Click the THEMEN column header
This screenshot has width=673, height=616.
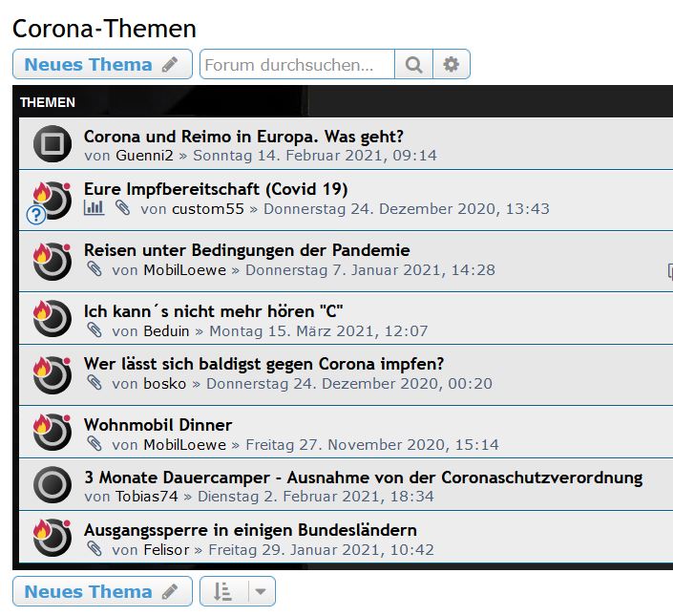48,102
